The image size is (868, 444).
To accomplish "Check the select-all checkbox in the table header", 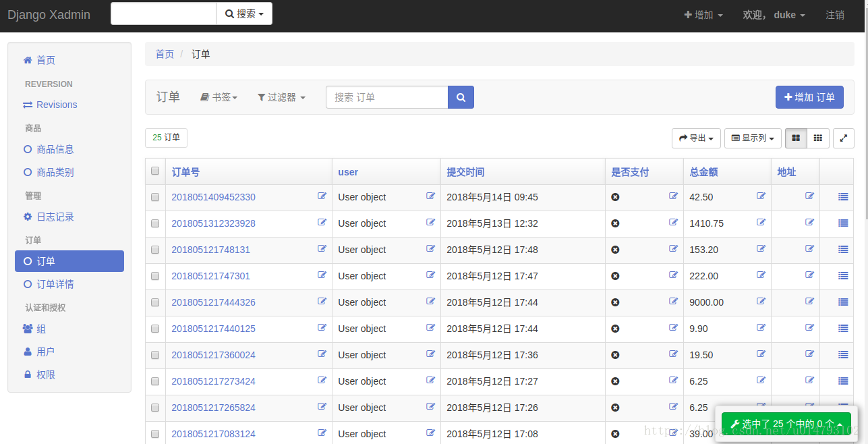I will tap(154, 170).
